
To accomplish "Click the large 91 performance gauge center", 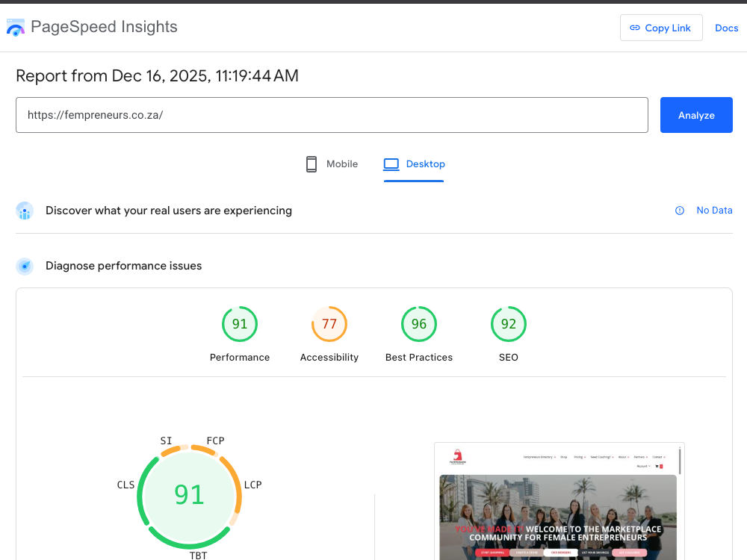I will tap(189, 495).
